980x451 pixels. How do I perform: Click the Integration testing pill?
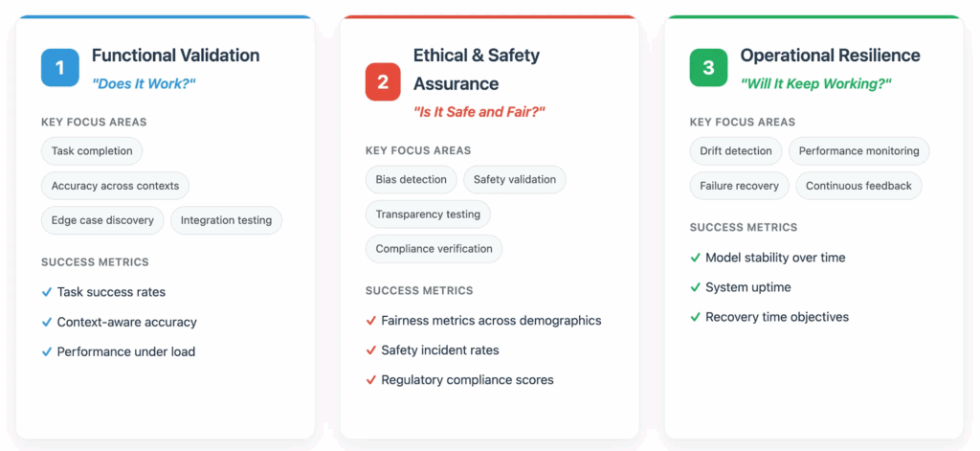coord(226,220)
